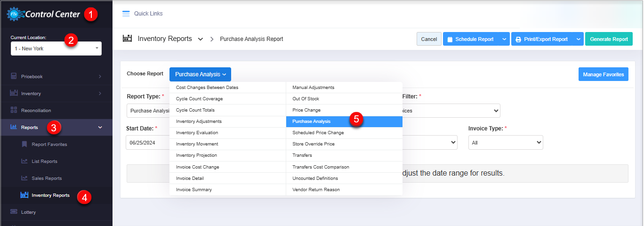Select Inventory Evaluation from report list
Viewport: 644px width, 226px height.
point(197,133)
